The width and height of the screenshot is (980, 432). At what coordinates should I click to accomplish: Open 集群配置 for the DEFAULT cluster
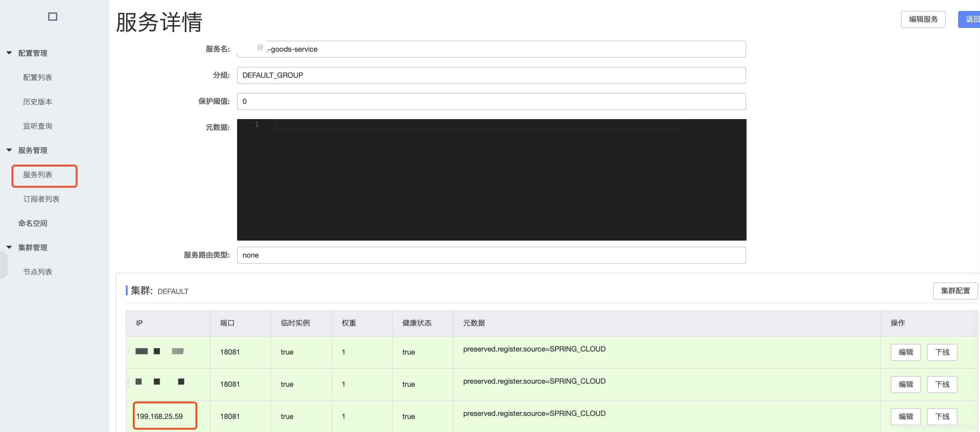pos(955,291)
